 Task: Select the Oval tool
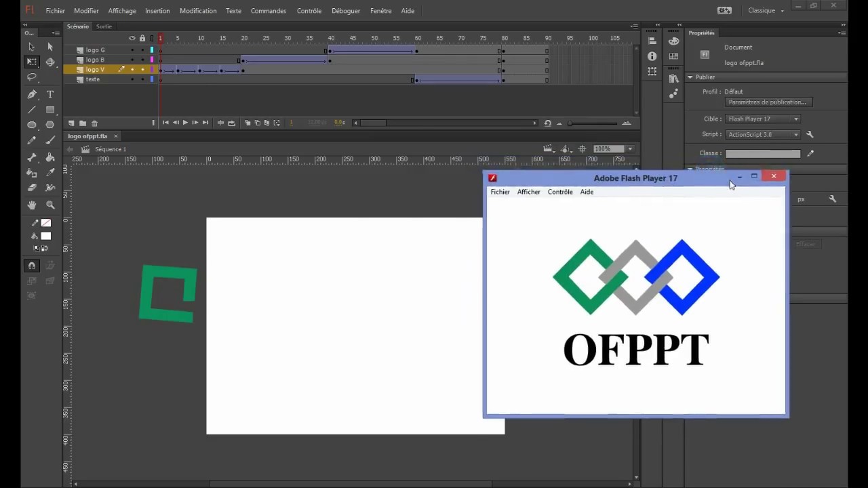(31, 125)
